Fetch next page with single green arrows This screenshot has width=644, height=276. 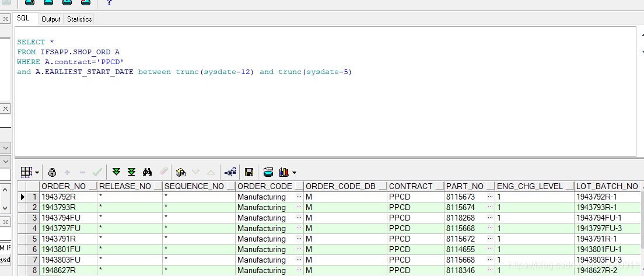(x=116, y=172)
